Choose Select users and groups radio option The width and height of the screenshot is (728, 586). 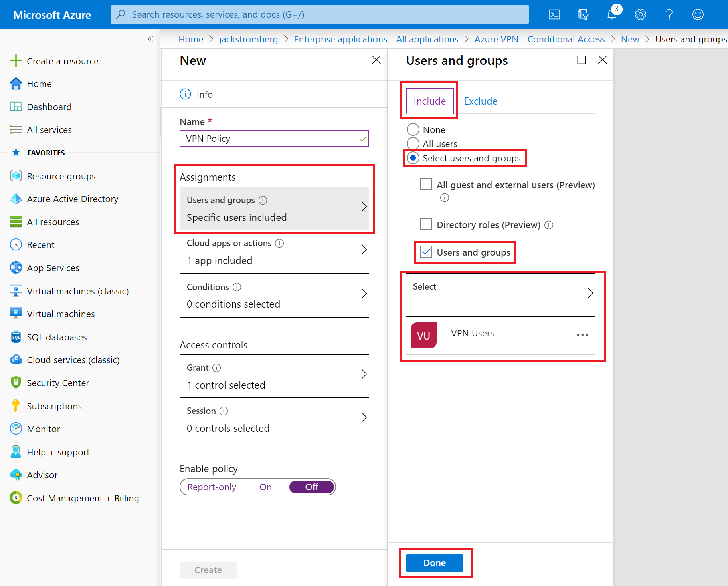point(413,158)
